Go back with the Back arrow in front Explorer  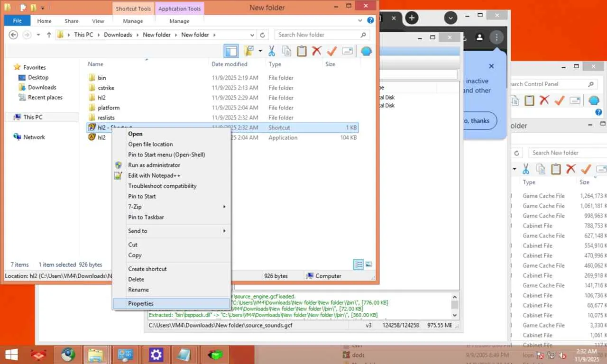[13, 35]
